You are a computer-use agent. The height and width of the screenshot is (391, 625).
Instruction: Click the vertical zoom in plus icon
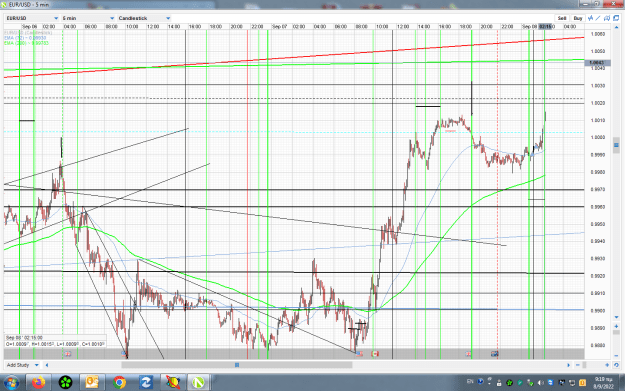tap(617, 326)
